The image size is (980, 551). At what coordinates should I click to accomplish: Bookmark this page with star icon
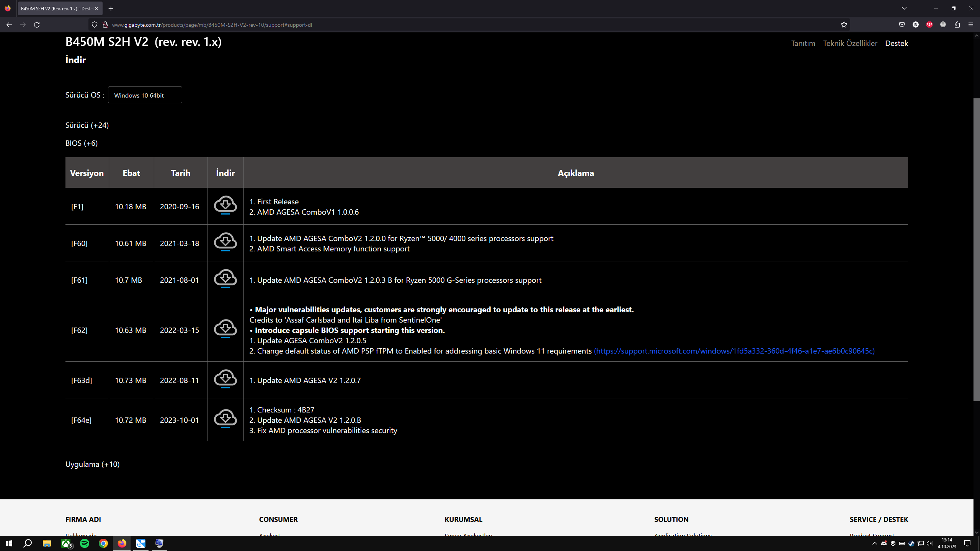tap(844, 25)
